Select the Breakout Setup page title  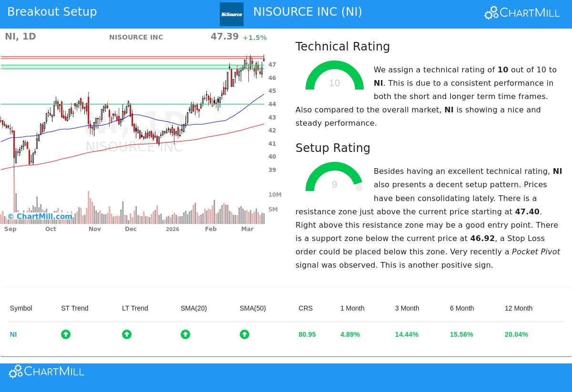pyautogui.click(x=52, y=12)
